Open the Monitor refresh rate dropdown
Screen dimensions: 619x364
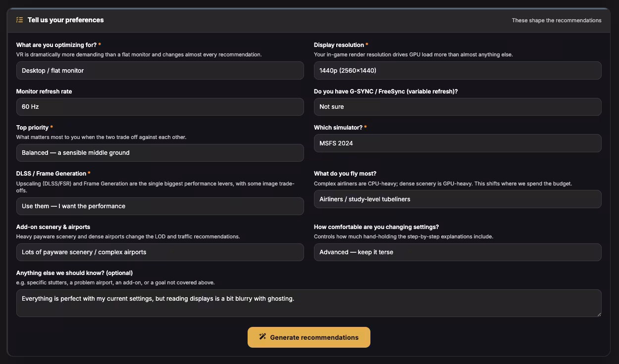(160, 107)
